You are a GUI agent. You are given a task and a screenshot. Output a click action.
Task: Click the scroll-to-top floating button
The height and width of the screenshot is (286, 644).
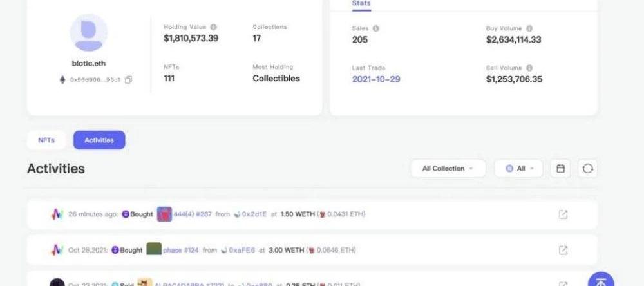pos(600,281)
